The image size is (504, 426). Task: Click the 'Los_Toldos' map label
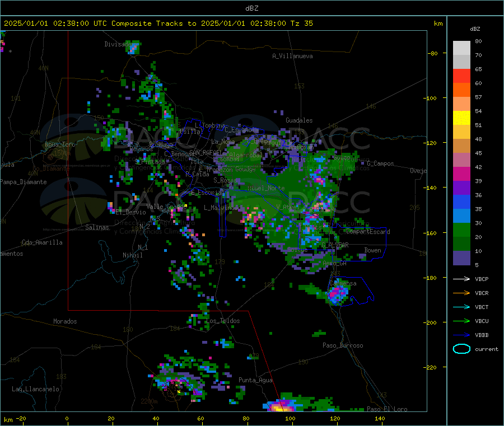click(223, 321)
